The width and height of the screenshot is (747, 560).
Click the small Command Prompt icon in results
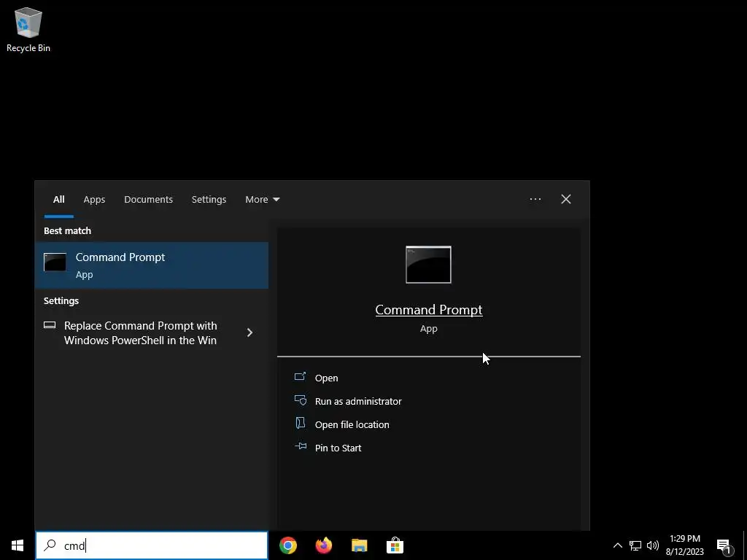tap(55, 262)
